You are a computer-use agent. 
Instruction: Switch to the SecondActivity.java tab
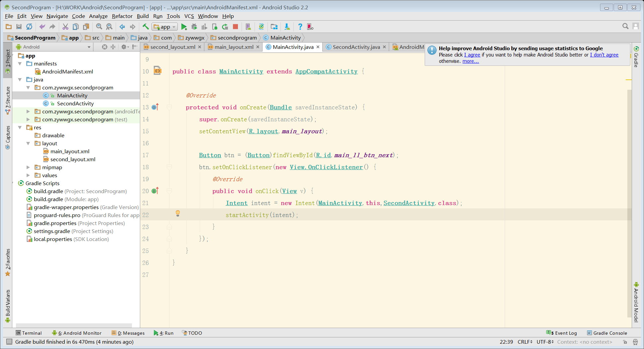pyautogui.click(x=356, y=47)
